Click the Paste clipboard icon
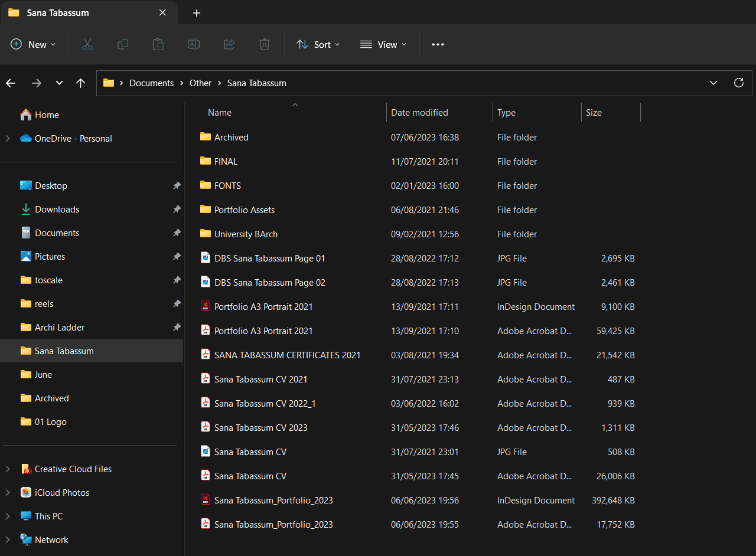 pyautogui.click(x=158, y=44)
